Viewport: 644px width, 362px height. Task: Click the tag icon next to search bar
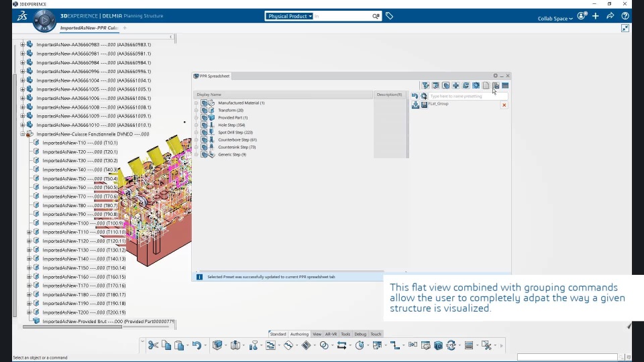[389, 16]
